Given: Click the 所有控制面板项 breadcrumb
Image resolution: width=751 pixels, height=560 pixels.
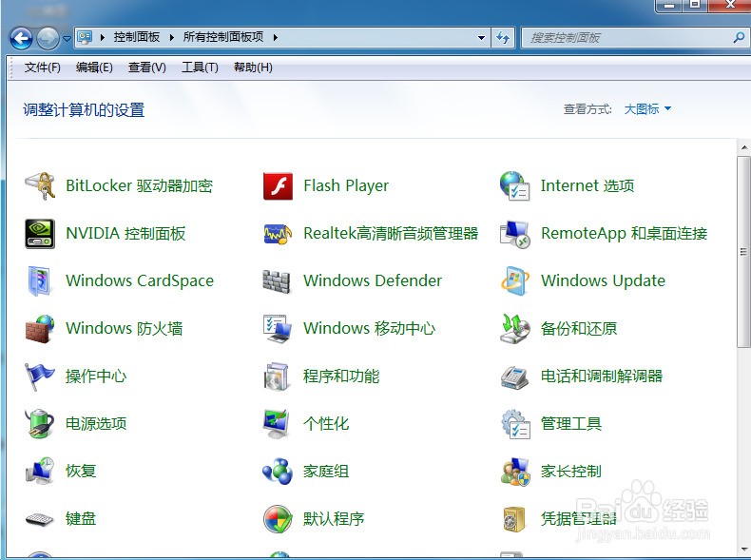Looking at the screenshot, I should coord(223,37).
